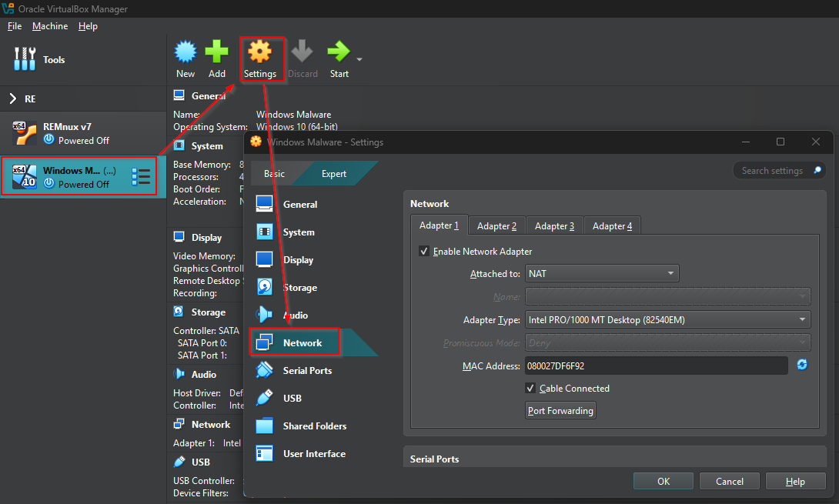
Task: Click the green Add machine icon
Action: (x=217, y=52)
